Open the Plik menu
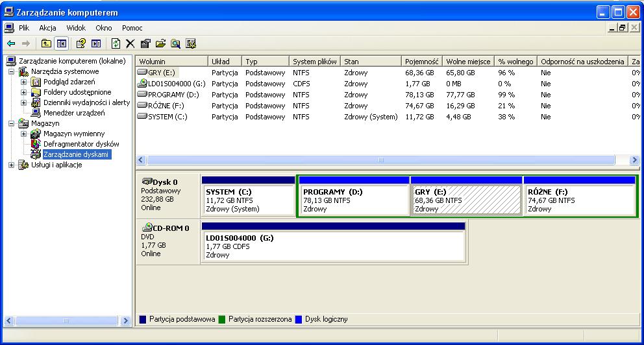The image size is (644, 345). click(24, 28)
